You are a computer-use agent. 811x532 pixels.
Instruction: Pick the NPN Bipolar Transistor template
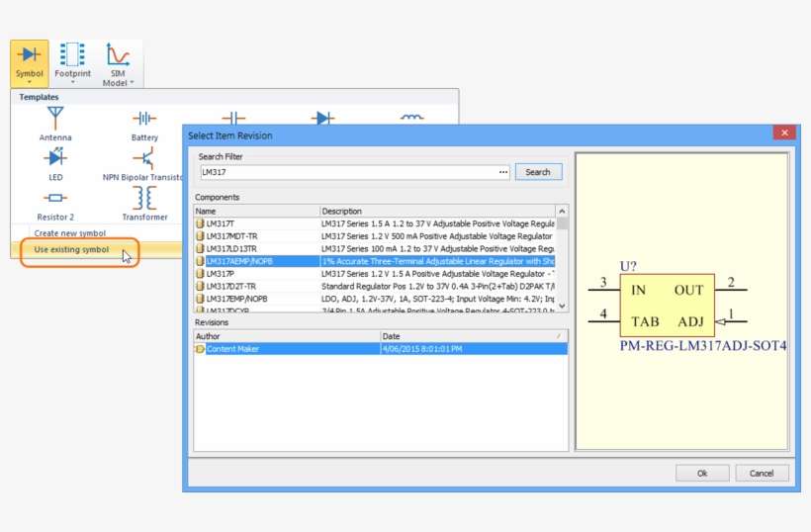(144, 163)
